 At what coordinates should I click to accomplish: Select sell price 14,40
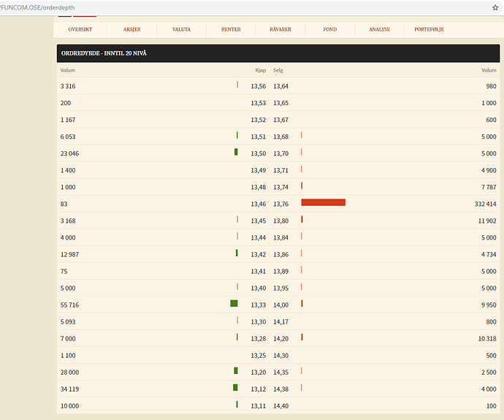tap(281, 406)
